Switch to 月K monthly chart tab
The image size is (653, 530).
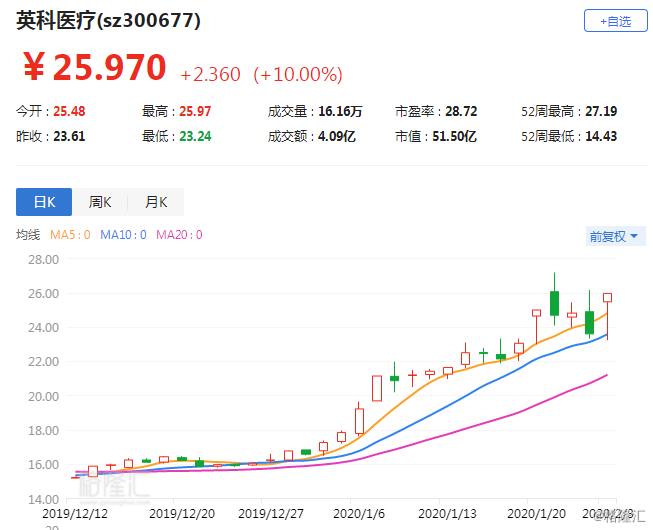tap(156, 202)
